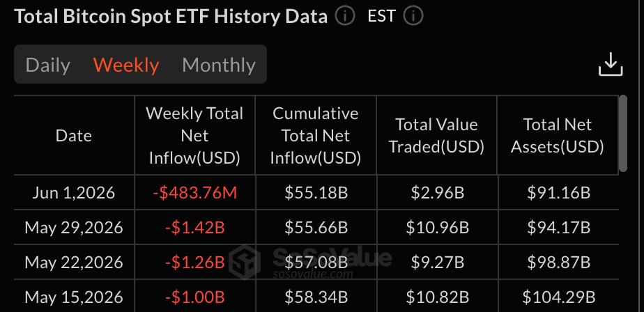
Task: Click Weekly Total Net Inflow column header
Action: click(x=194, y=136)
